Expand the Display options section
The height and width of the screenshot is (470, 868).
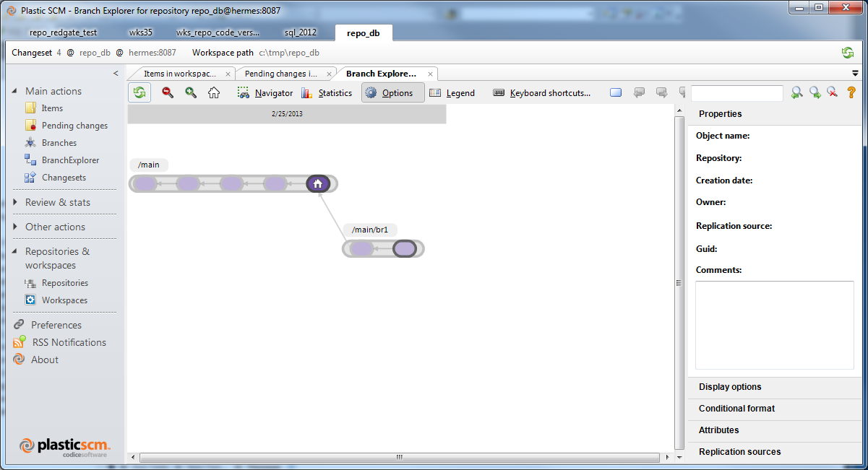point(773,387)
